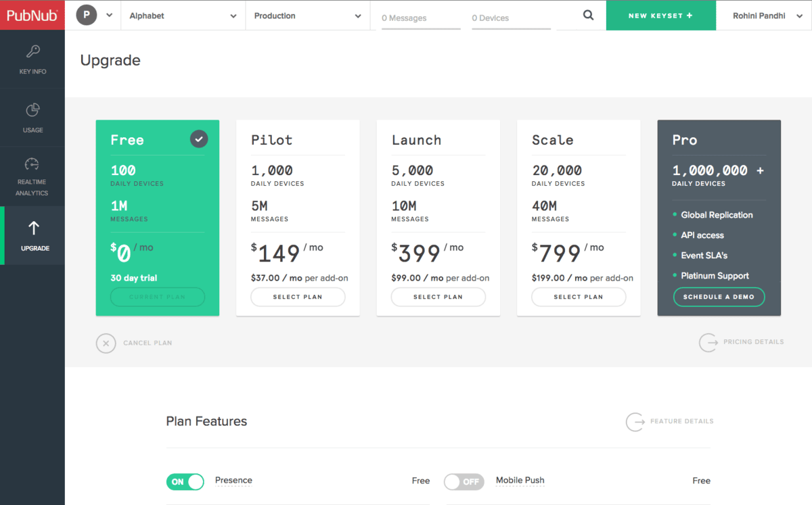812x505 pixels.
Task: Turn off the Presence toggle
Action: (x=185, y=481)
